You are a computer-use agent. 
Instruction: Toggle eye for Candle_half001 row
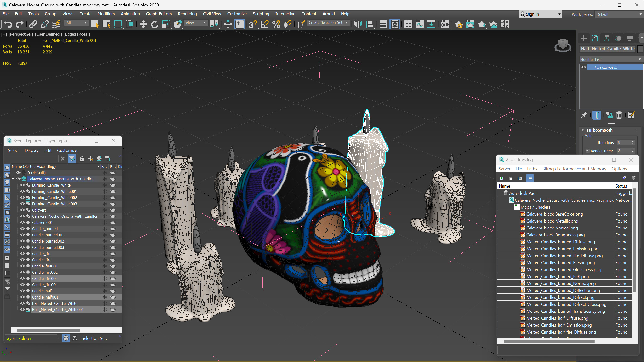point(22,297)
